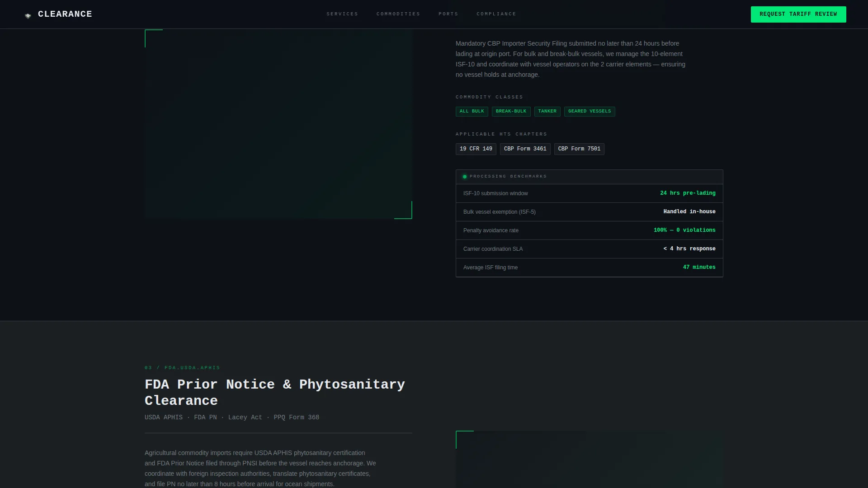Click the Importer Security Filing description paragraph
The width and height of the screenshot is (868, 488).
click(571, 59)
